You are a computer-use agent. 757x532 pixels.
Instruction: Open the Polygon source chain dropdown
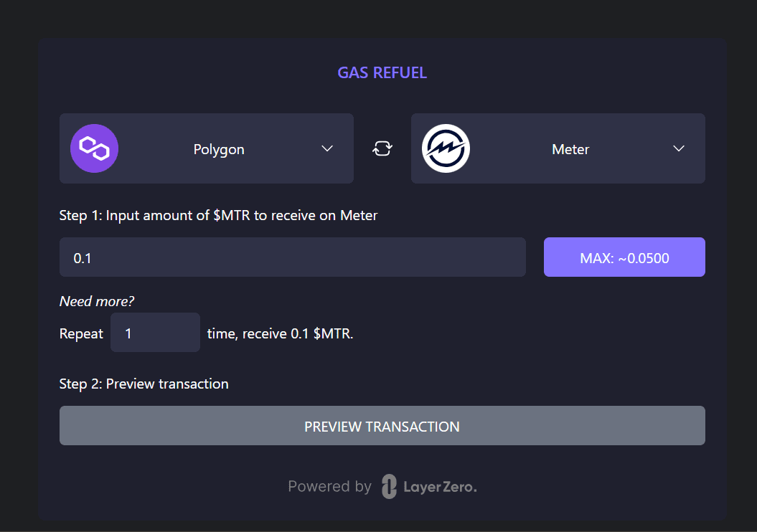(x=207, y=148)
